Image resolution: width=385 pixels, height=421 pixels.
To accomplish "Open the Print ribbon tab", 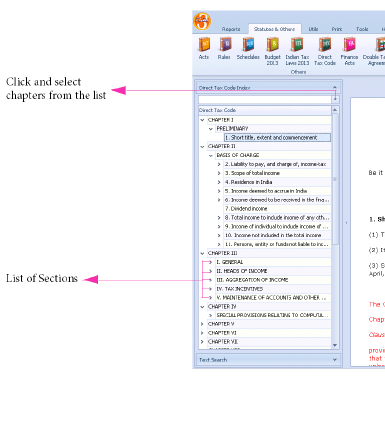I will pyautogui.click(x=337, y=29).
